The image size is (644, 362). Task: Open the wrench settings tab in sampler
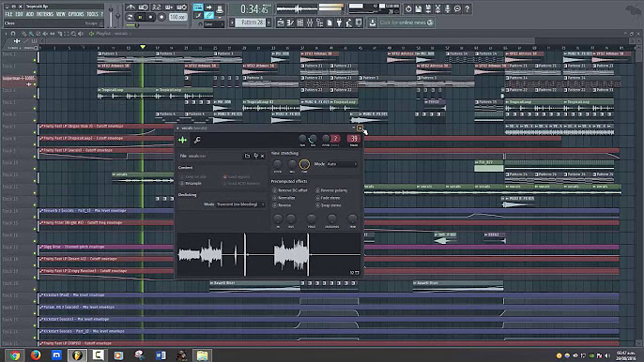(x=197, y=141)
